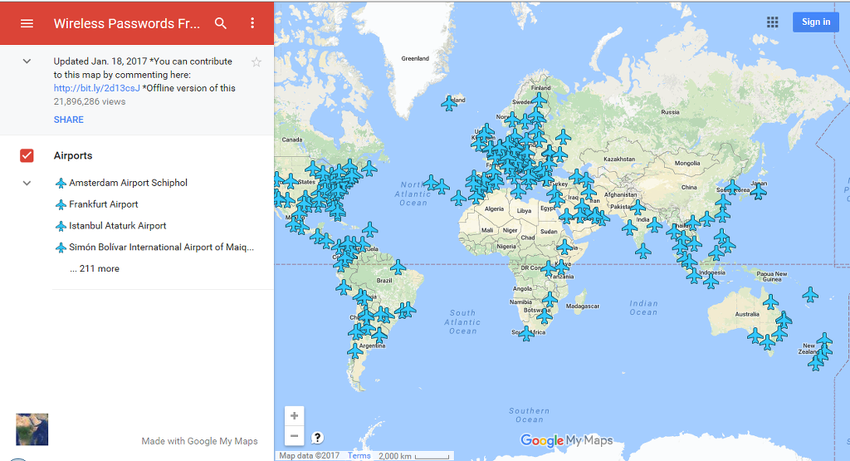Image resolution: width=850 pixels, height=461 pixels.
Task: Click the Istanbul Ataturk list airplane icon
Action: (61, 226)
